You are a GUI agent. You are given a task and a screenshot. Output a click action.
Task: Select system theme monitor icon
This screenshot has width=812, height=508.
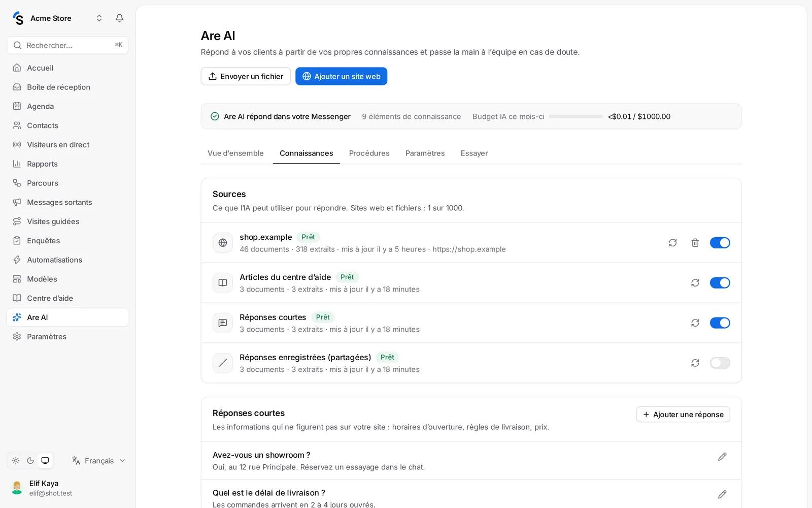pyautogui.click(x=45, y=461)
